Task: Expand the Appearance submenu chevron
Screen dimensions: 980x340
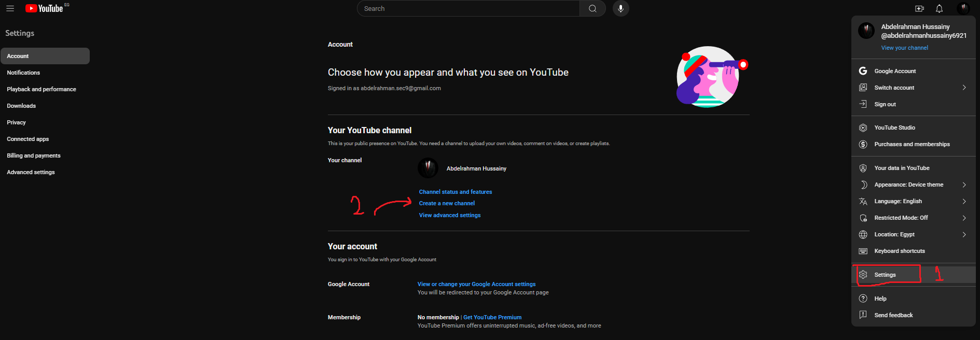Action: [x=964, y=185]
